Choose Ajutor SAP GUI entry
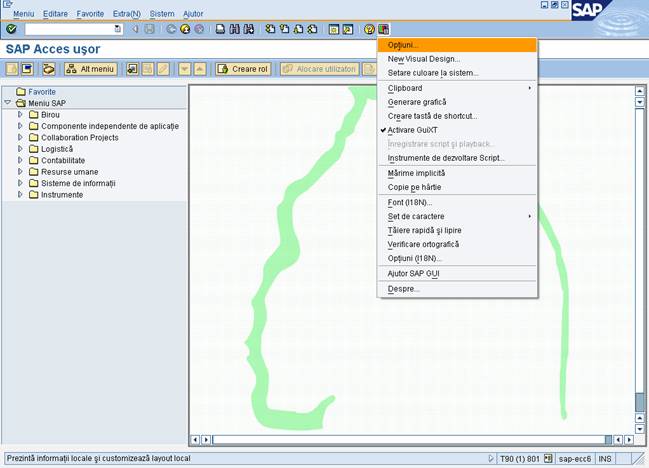Screen dimensions: 649x468 (x=457, y=274)
